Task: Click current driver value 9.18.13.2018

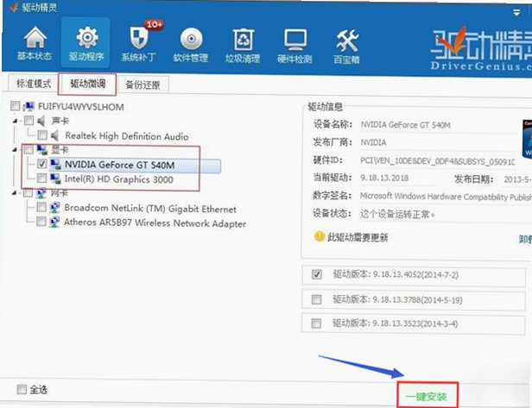Action: (x=384, y=178)
